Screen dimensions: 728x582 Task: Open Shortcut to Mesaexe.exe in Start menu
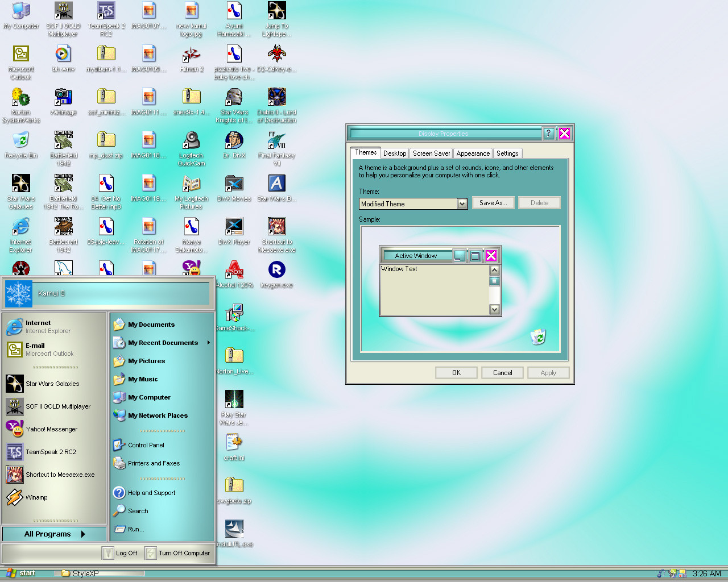click(55, 475)
